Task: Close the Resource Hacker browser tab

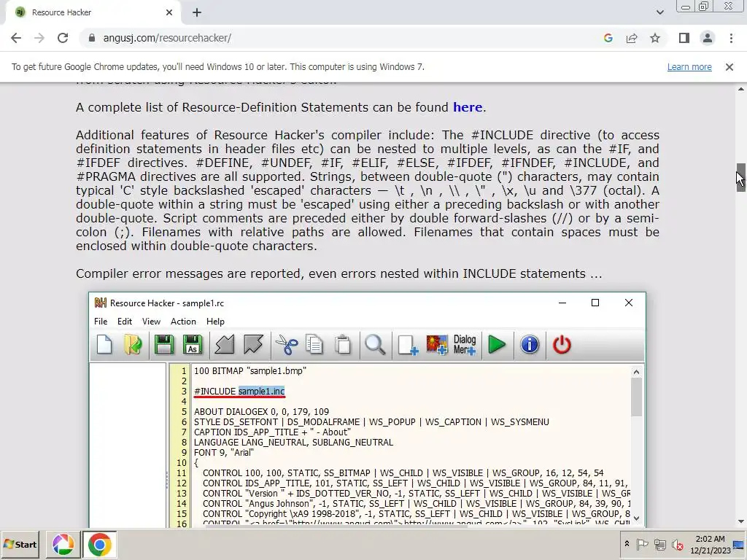Action: 169,12
